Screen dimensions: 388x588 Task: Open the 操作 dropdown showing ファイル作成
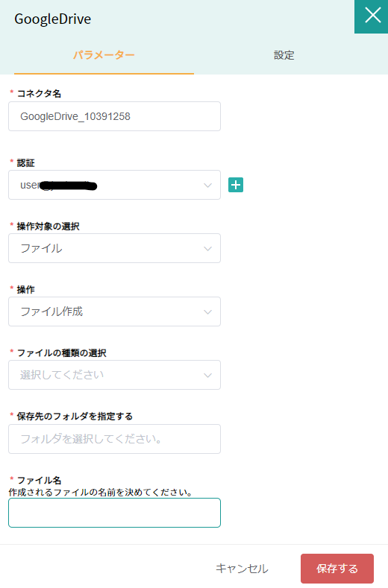[114, 312]
